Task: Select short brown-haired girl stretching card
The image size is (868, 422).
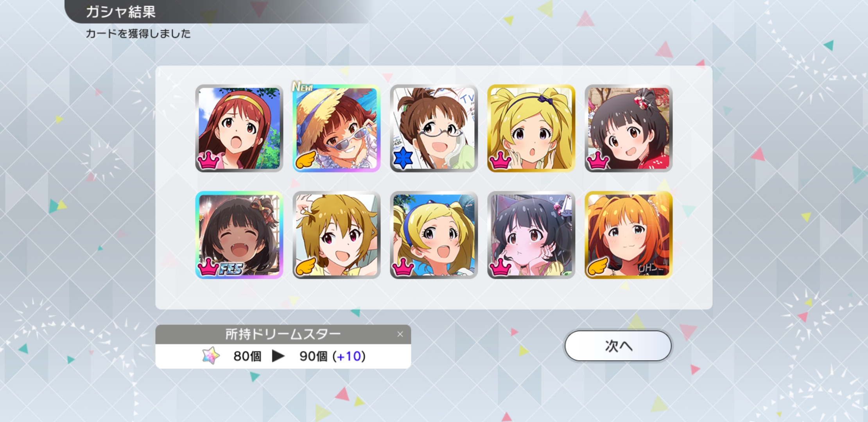Action: (336, 235)
